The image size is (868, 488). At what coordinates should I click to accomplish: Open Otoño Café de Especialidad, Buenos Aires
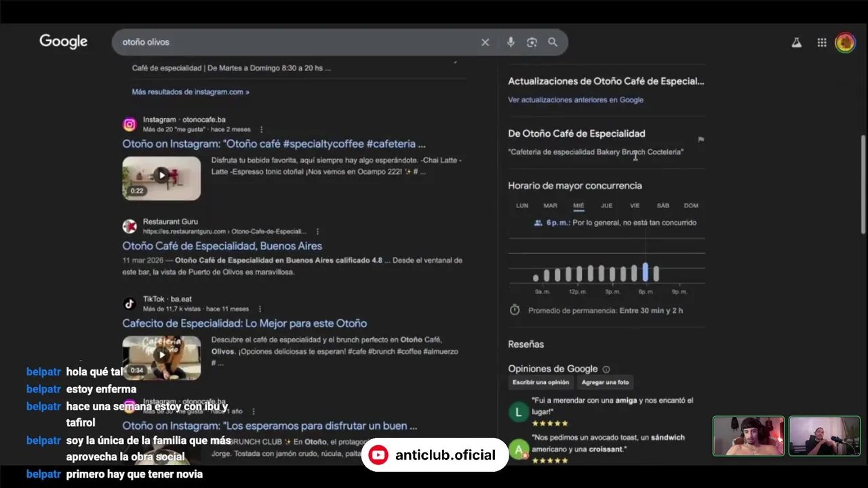coord(222,246)
